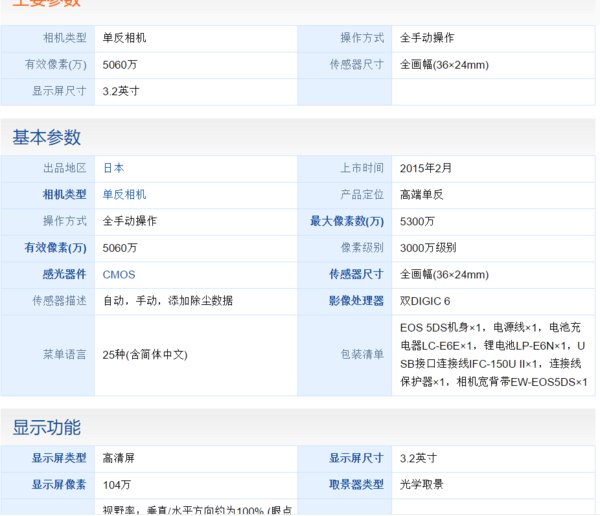
Task: Click gray 操作方式 label in 基本参数 section
Action: point(64,221)
